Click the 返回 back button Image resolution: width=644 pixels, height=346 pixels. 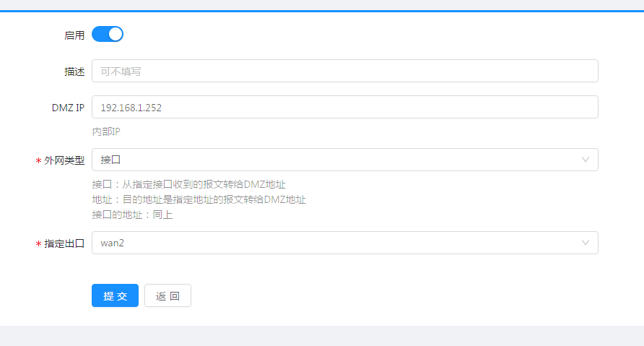167,295
